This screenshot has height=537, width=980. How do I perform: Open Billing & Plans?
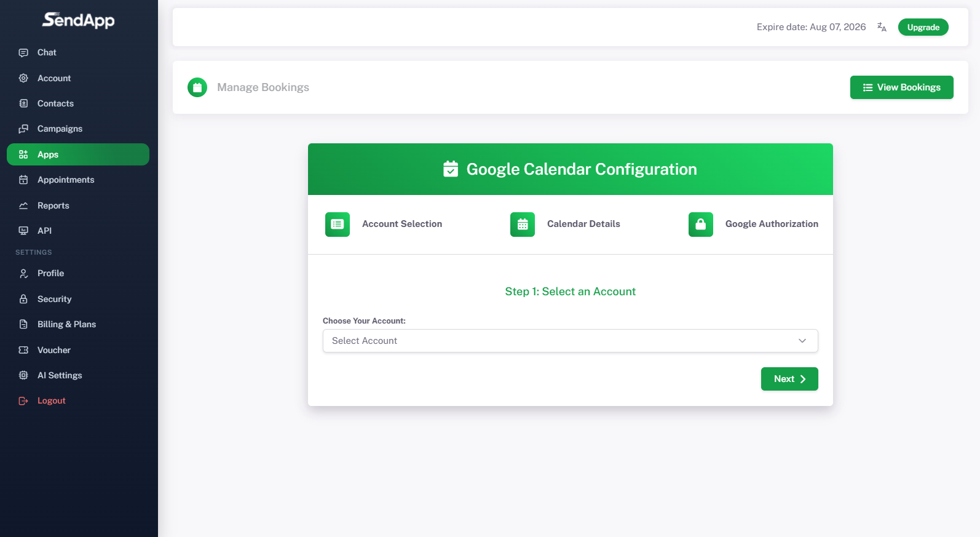tap(78, 324)
